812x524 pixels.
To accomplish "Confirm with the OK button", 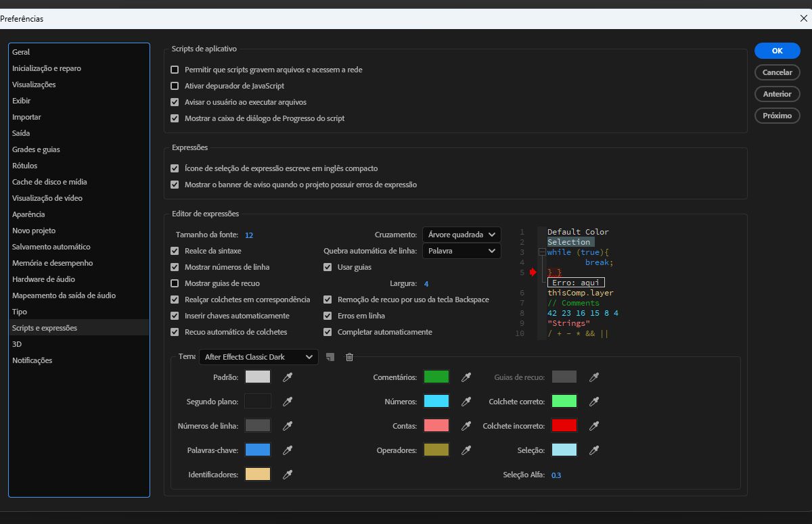I will [x=777, y=51].
